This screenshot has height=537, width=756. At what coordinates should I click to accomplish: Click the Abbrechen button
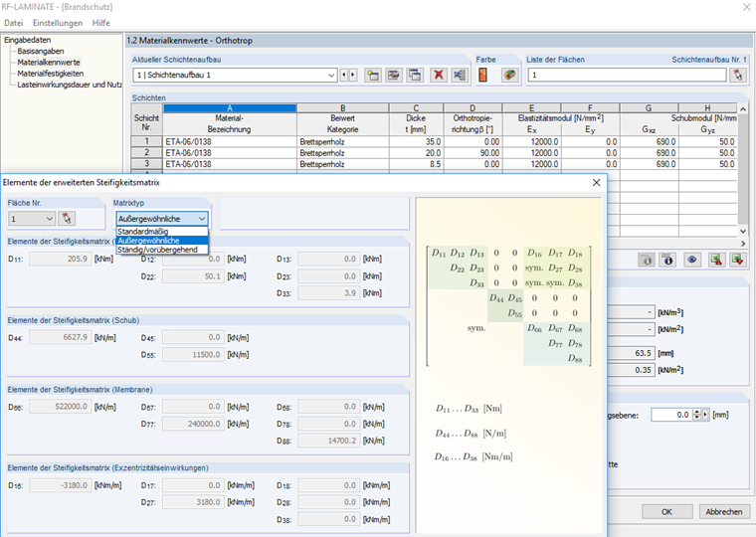[724, 512]
